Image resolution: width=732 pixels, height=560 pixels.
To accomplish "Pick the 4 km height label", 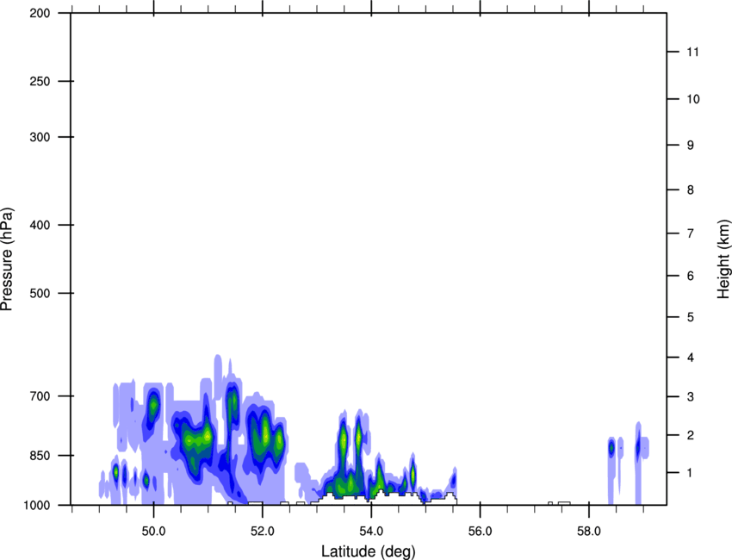I will coord(691,358).
